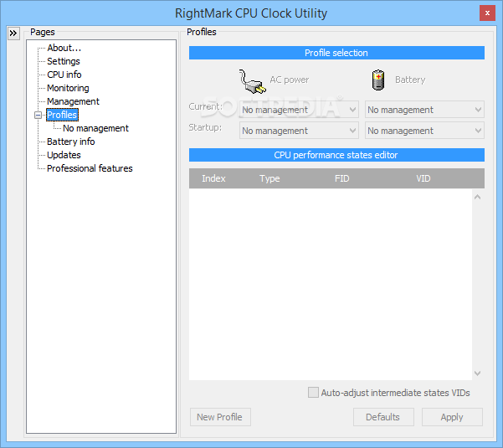Click the Startup: label
Screen dimensions: 503x448
(205, 128)
